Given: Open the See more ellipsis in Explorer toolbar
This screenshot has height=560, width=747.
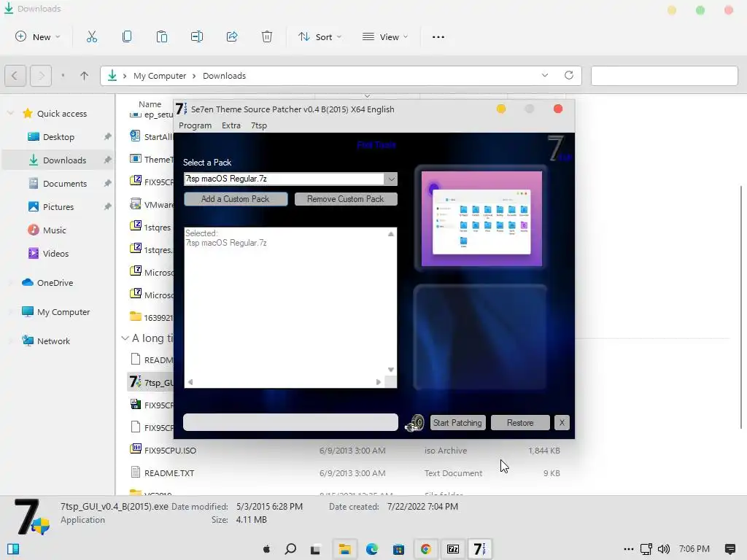Looking at the screenshot, I should 438,36.
